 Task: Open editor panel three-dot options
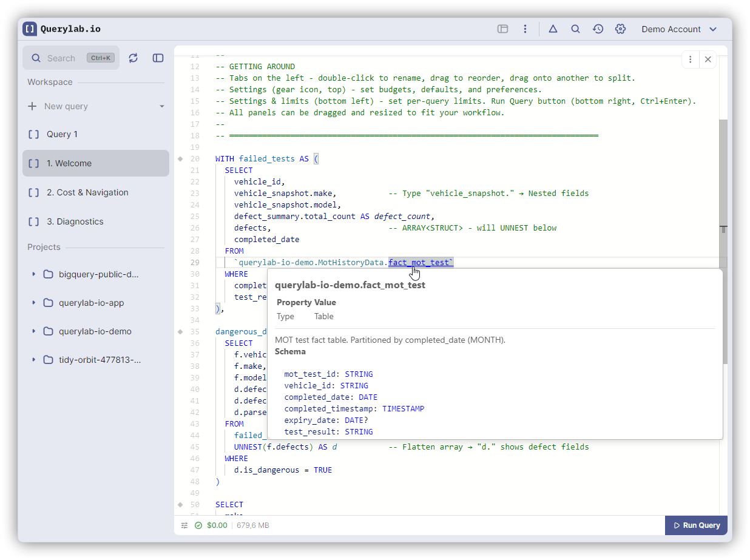click(691, 59)
